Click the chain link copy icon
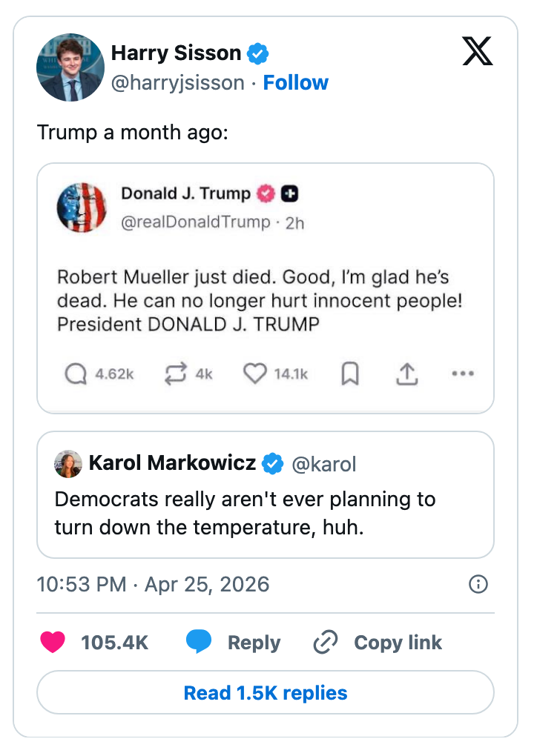The image size is (537, 756). [x=326, y=642]
